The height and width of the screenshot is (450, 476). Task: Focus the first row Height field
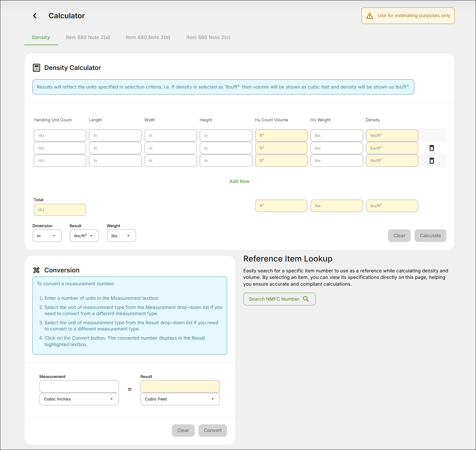coord(226,135)
